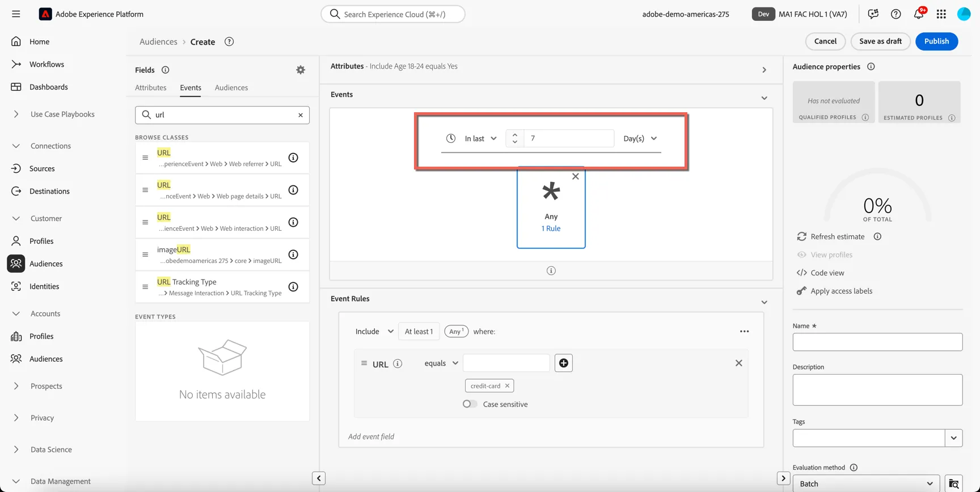
Task: Open the Include dropdown
Action: [x=374, y=332]
